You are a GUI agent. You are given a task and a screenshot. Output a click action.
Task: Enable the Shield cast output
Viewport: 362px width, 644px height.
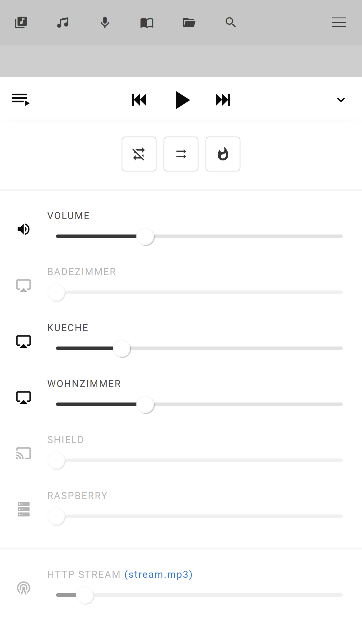point(24,453)
